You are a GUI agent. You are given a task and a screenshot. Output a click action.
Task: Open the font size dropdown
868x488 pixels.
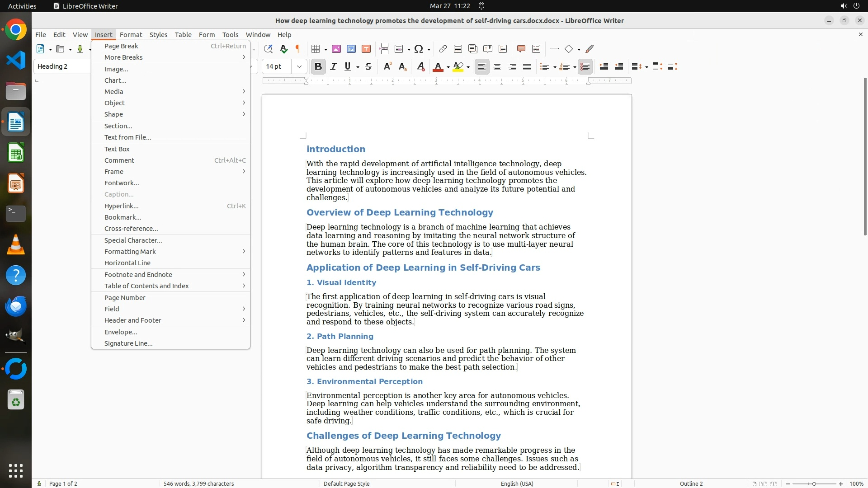click(x=299, y=66)
